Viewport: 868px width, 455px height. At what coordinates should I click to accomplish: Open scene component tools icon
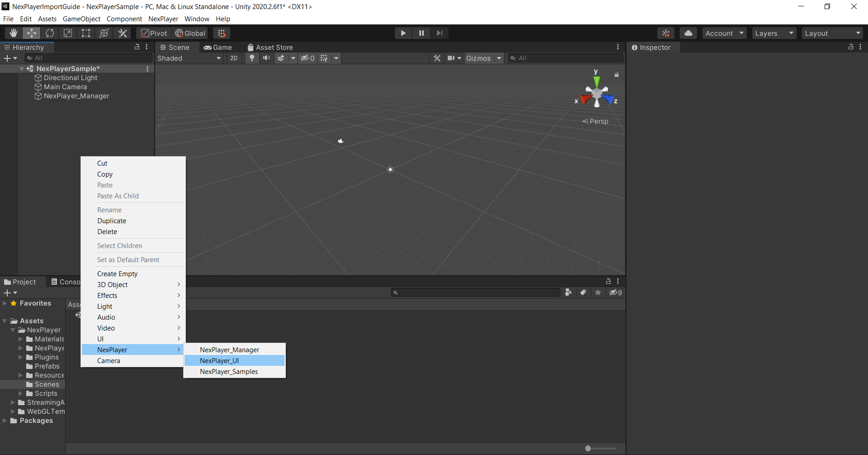(x=437, y=58)
